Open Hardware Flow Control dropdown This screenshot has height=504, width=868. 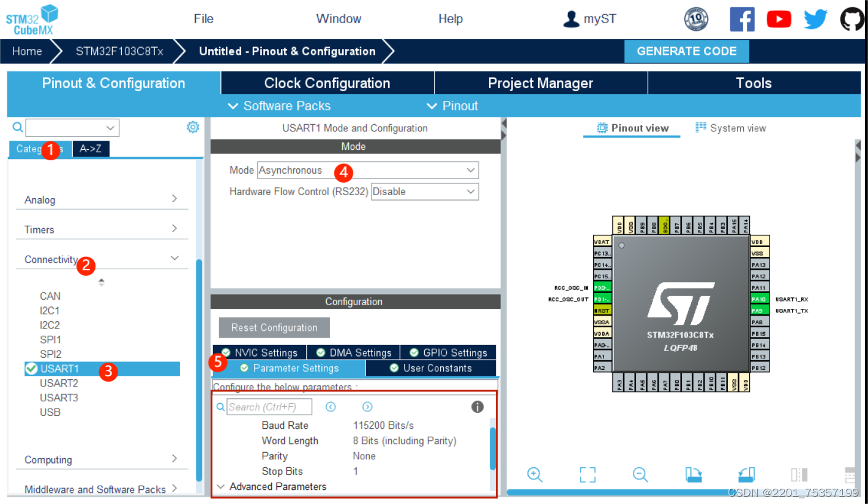tap(425, 191)
